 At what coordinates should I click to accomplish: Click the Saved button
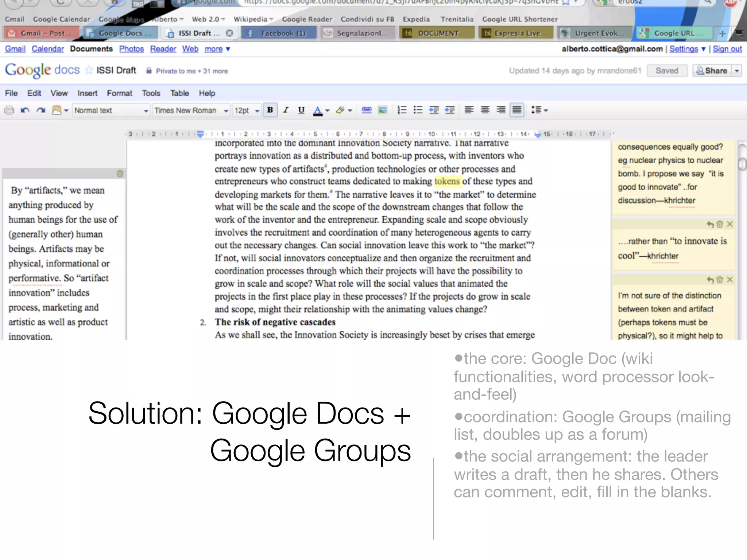[667, 71]
